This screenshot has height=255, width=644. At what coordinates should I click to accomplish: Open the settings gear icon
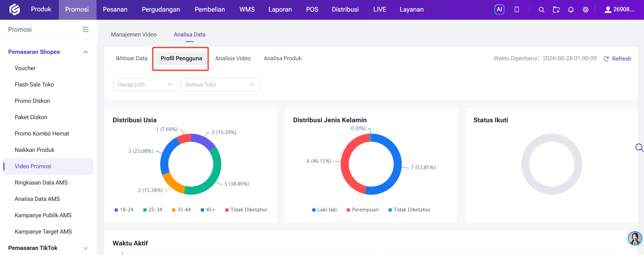(x=586, y=10)
